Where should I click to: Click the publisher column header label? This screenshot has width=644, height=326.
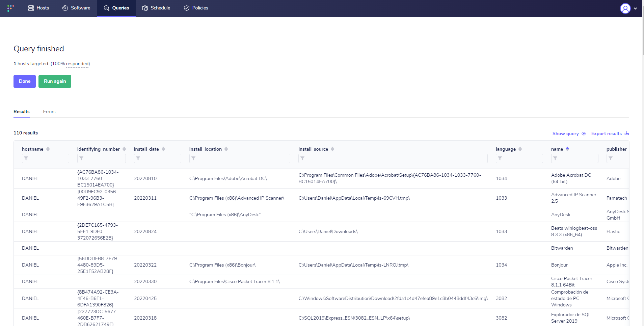pos(616,149)
